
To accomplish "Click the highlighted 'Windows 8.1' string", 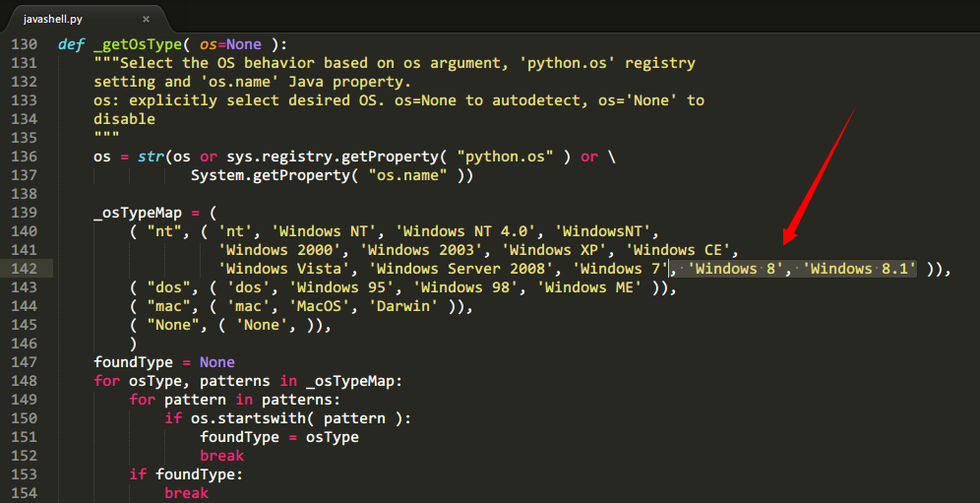I will [860, 269].
